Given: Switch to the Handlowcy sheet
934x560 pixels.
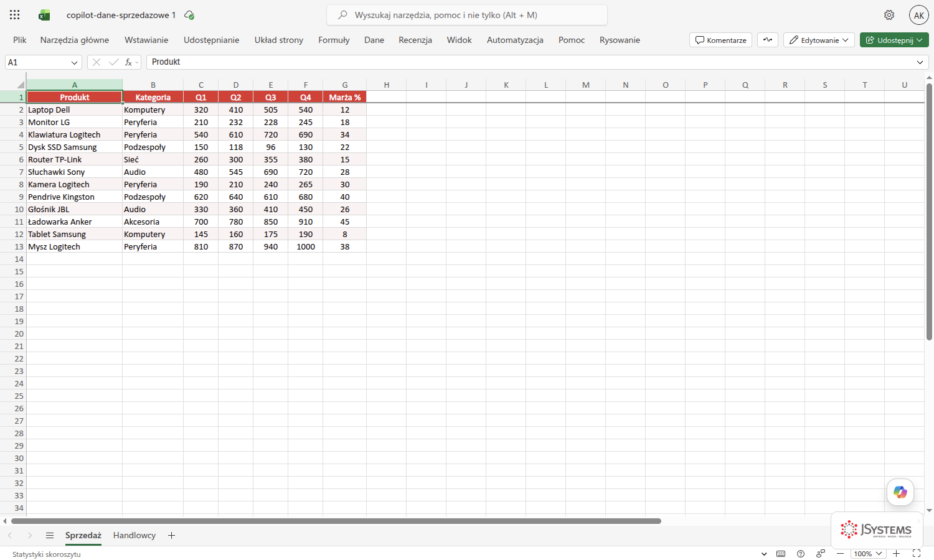Looking at the screenshot, I should coord(134,535).
